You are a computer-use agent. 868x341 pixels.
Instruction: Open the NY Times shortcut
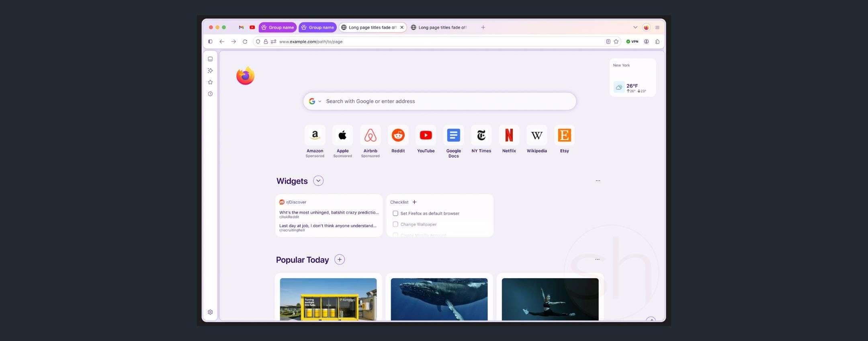[481, 139]
